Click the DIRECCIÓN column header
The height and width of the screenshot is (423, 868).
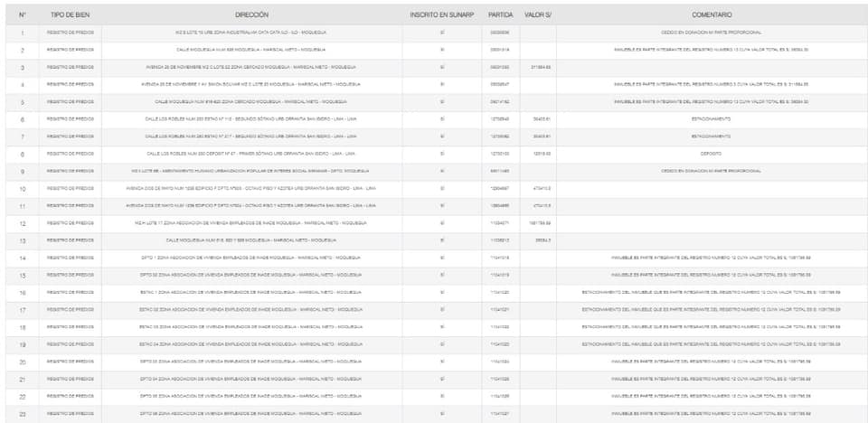click(x=251, y=15)
